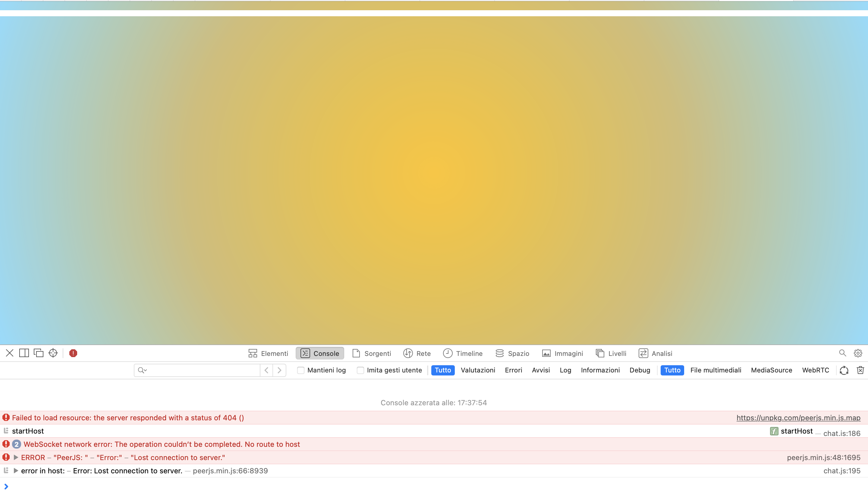
Task: Filter console by Errori
Action: point(513,370)
